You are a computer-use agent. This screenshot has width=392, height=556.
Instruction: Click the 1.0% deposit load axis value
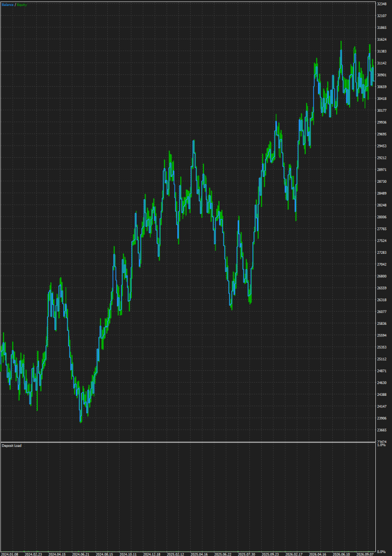(381, 445)
